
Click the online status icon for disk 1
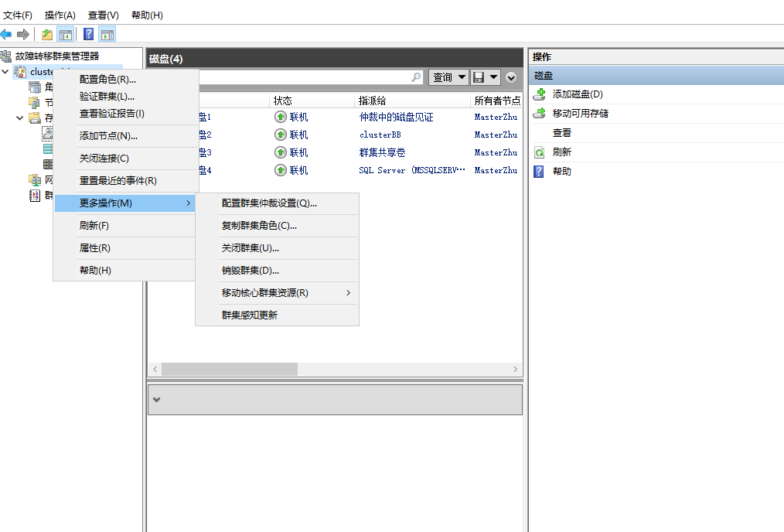pyautogui.click(x=281, y=117)
